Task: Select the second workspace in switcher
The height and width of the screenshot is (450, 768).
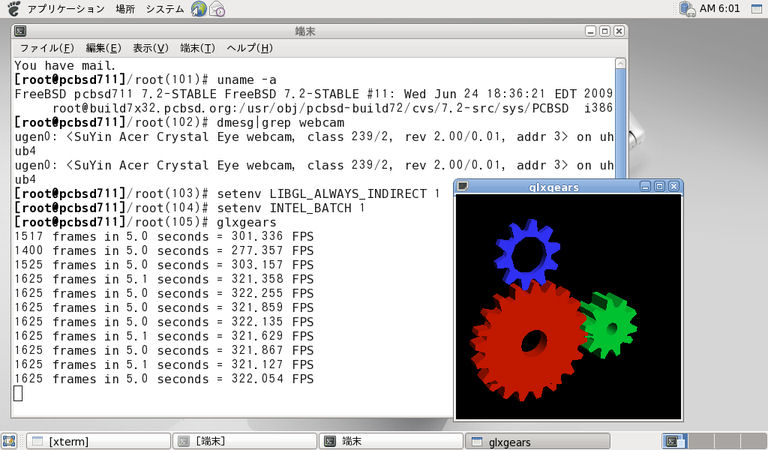Action: click(x=701, y=441)
